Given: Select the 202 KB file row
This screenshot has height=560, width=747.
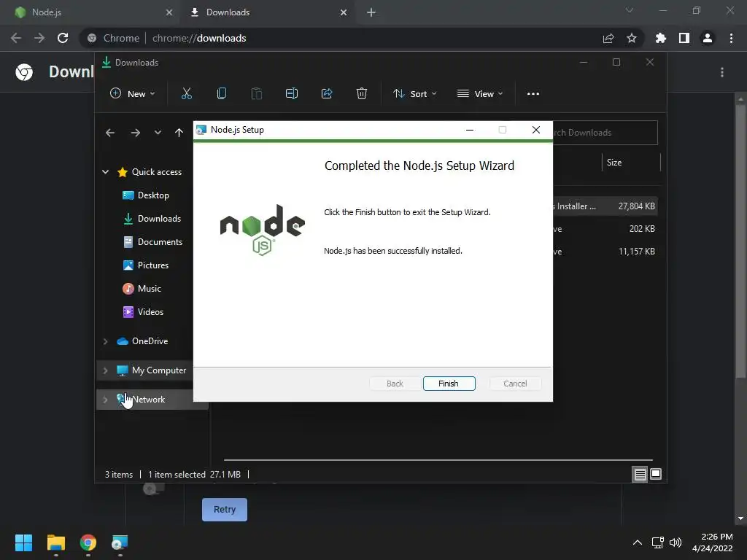Looking at the screenshot, I should (x=605, y=229).
